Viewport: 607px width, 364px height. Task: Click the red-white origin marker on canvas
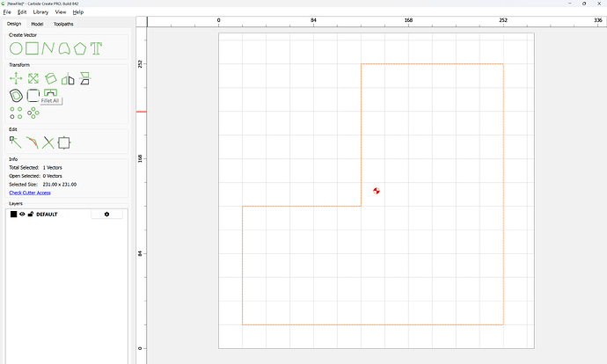point(377,191)
